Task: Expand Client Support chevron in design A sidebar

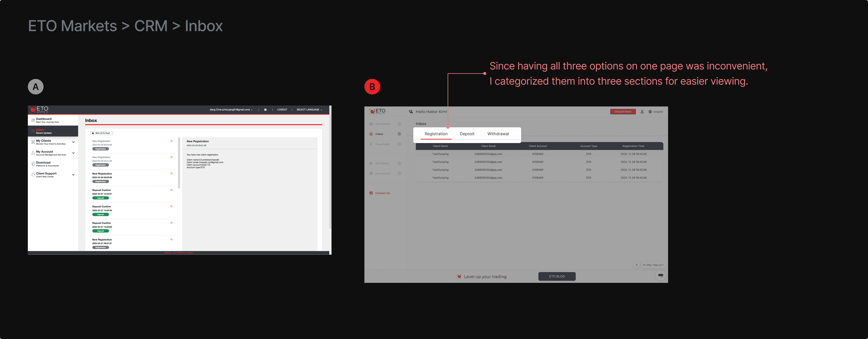Action: click(x=73, y=175)
